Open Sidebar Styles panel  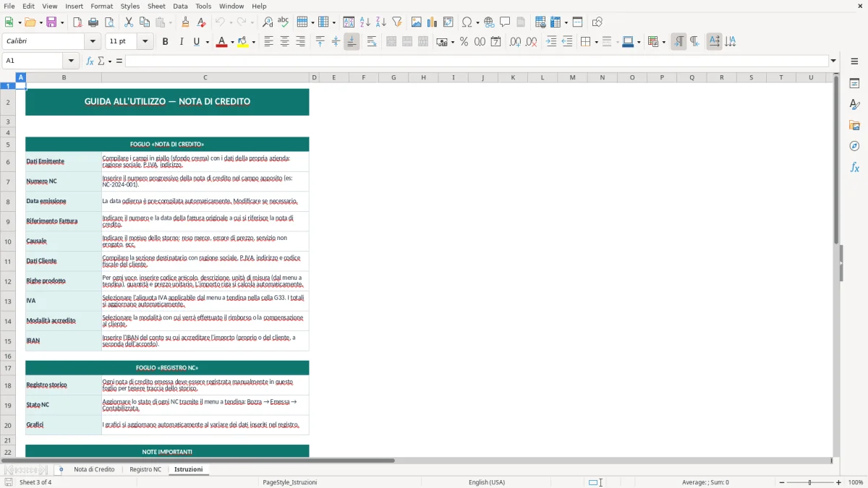coord(854,105)
